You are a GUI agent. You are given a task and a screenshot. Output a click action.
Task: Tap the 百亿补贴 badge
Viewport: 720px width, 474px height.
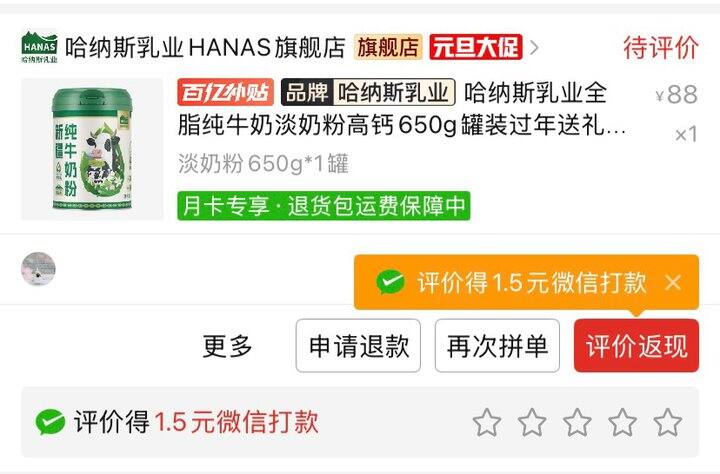[225, 92]
